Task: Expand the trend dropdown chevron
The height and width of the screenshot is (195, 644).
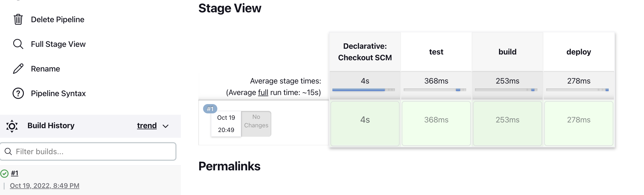Action: pos(165,126)
